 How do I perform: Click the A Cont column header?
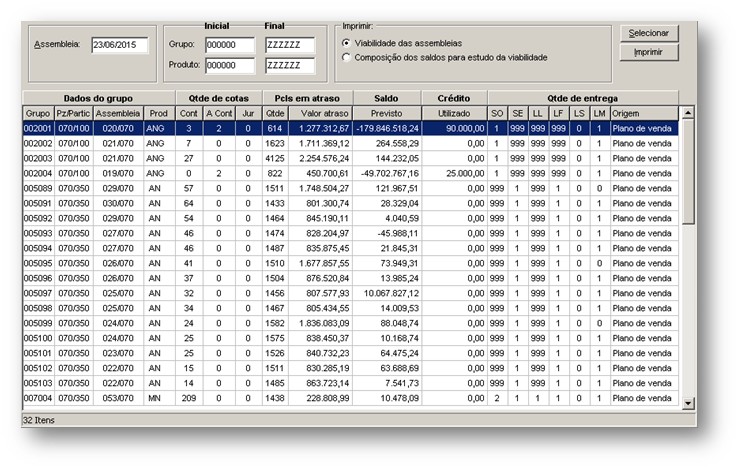219,113
